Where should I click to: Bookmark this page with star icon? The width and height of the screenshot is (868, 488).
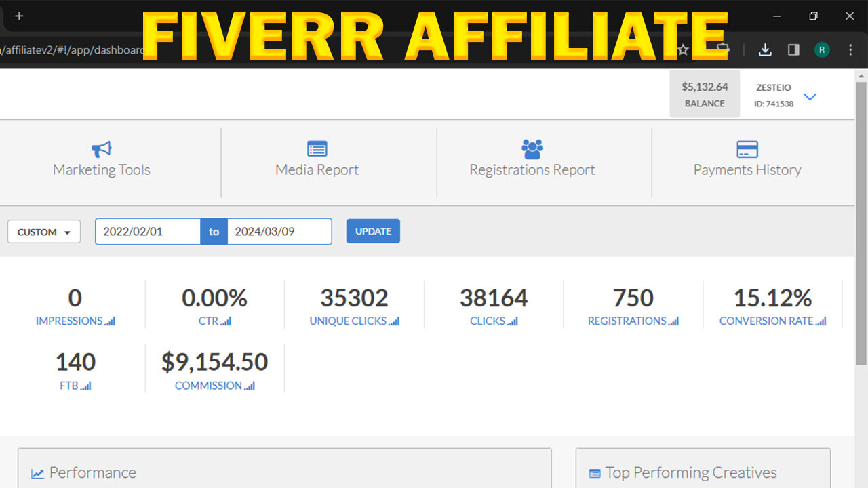(684, 49)
